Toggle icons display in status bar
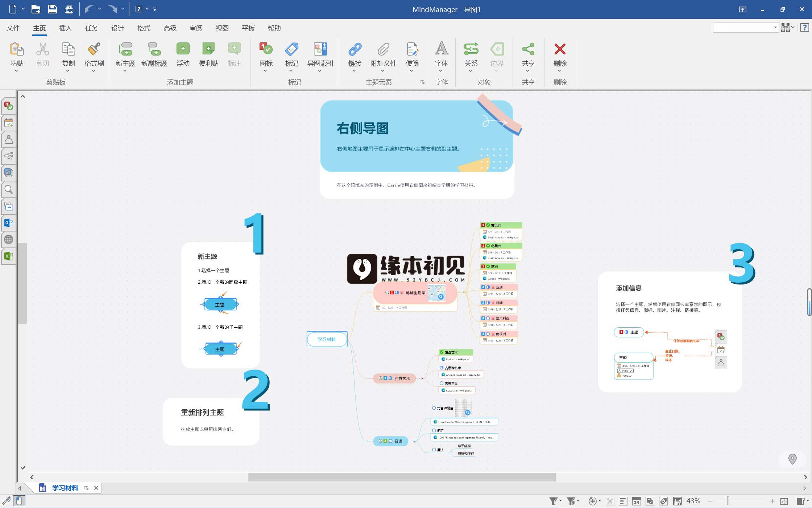This screenshot has height=508, width=812. point(650,501)
